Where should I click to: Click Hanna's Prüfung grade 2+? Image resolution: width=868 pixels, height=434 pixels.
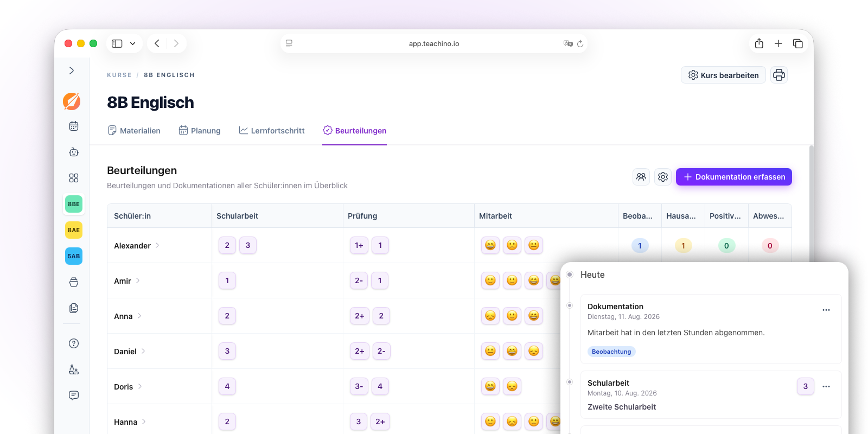380,422
